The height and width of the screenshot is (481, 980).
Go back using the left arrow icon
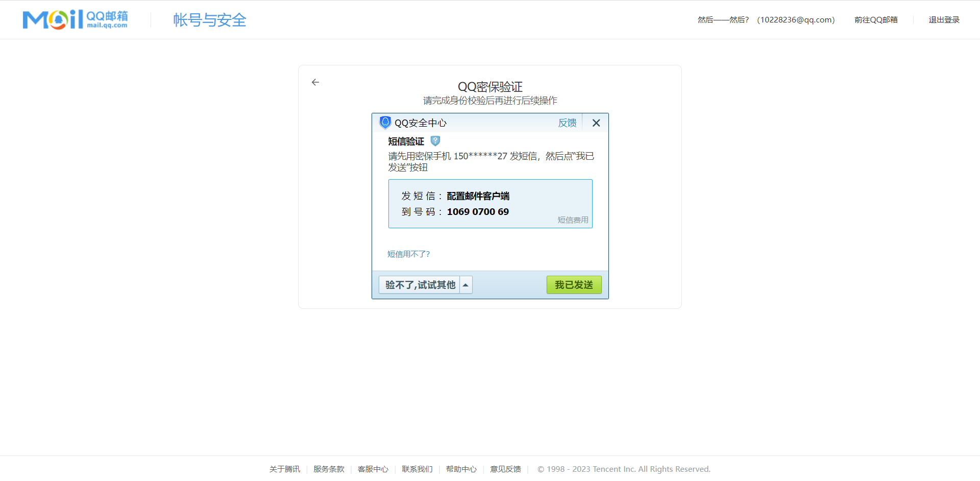pyautogui.click(x=315, y=82)
